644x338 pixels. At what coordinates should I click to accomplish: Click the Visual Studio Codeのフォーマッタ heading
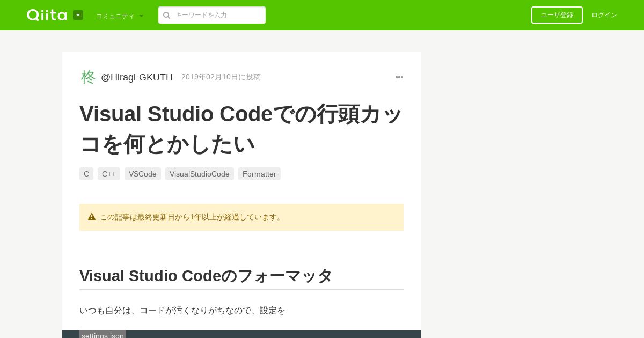206,276
